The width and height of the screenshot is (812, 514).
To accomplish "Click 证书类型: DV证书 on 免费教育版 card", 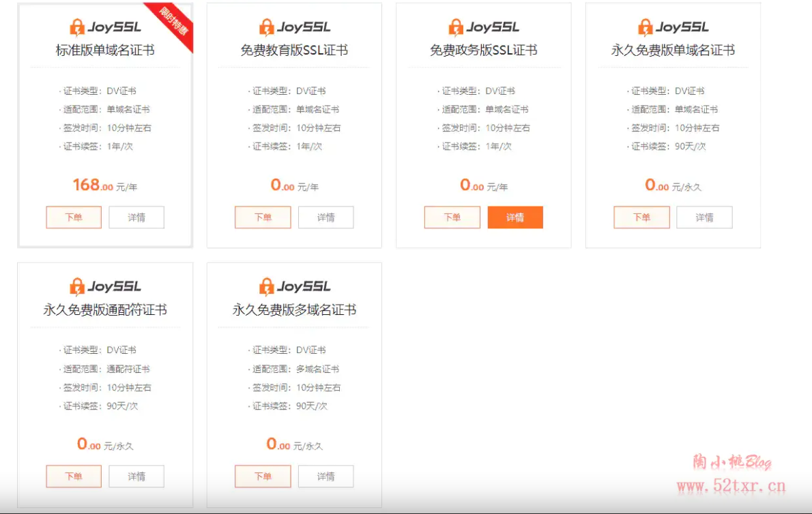I will (x=287, y=91).
